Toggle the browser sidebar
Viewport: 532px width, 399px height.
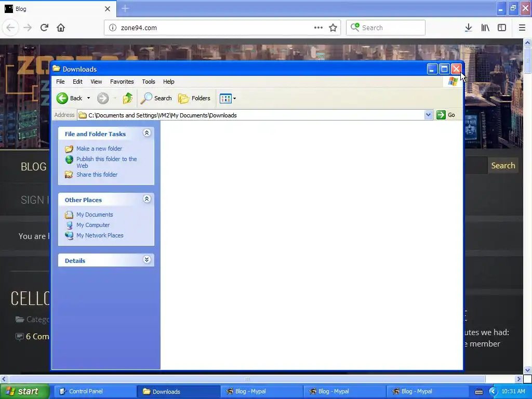[x=502, y=28]
